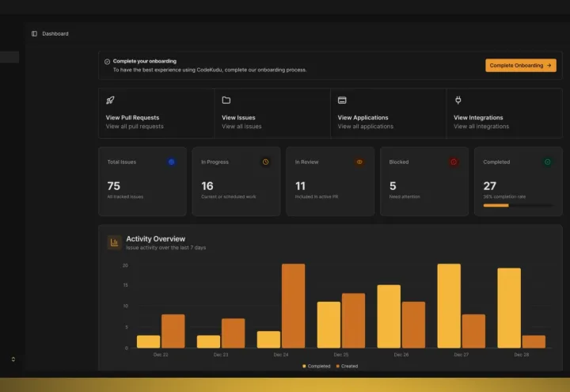Screen dimensions: 570x392
Task: Click the card icon on View Applications
Action: coord(342,101)
